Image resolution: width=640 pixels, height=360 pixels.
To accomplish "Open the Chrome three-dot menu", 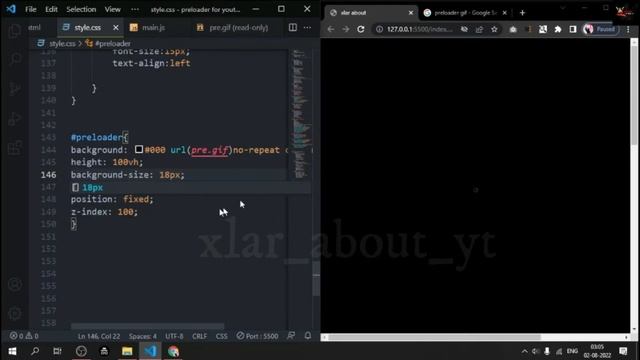I will 628,29.
